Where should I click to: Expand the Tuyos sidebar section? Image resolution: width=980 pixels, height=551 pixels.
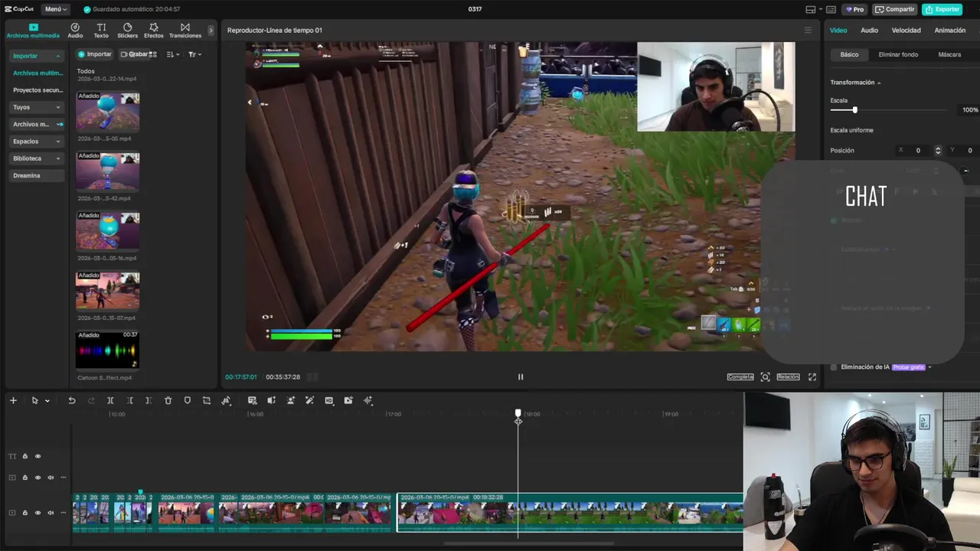pyautogui.click(x=58, y=107)
